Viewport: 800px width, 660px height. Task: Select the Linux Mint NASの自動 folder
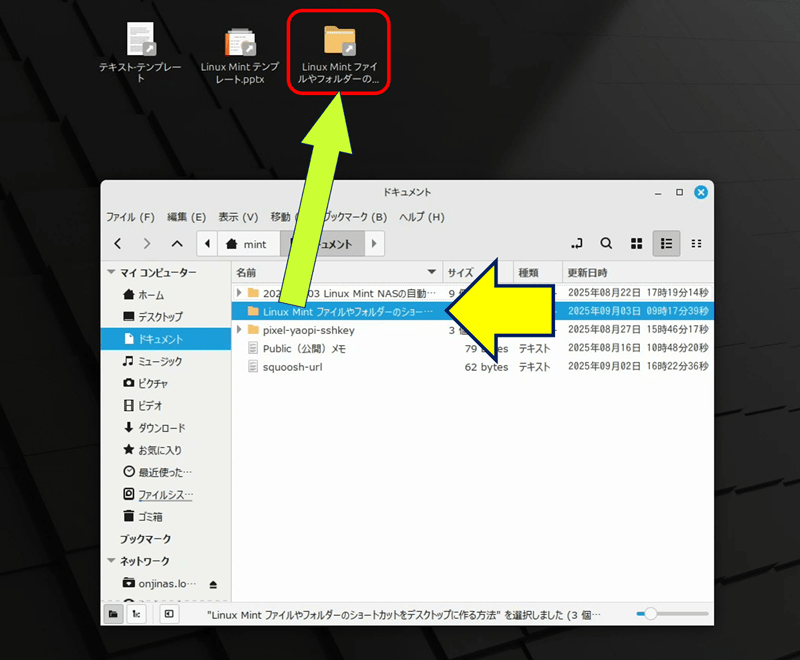[349, 293]
